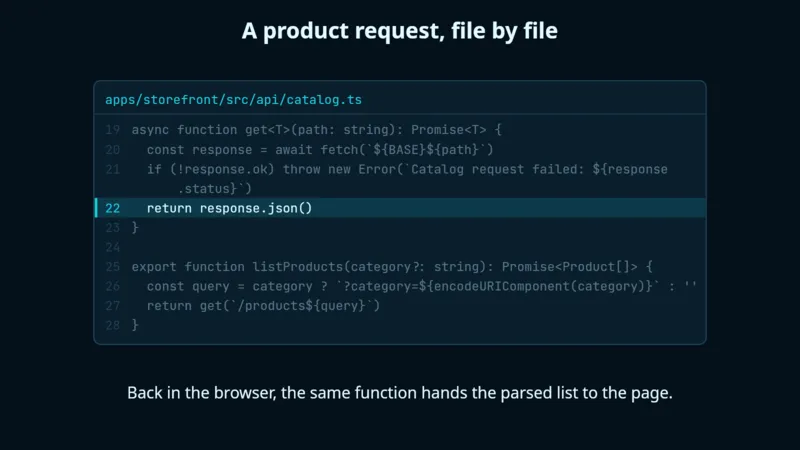Click line 26 const query category statement
The width and height of the screenshot is (800, 450).
(x=421, y=286)
